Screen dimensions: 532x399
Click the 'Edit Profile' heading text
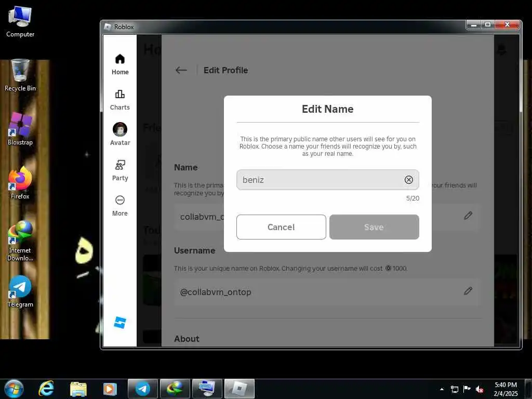[x=225, y=70]
